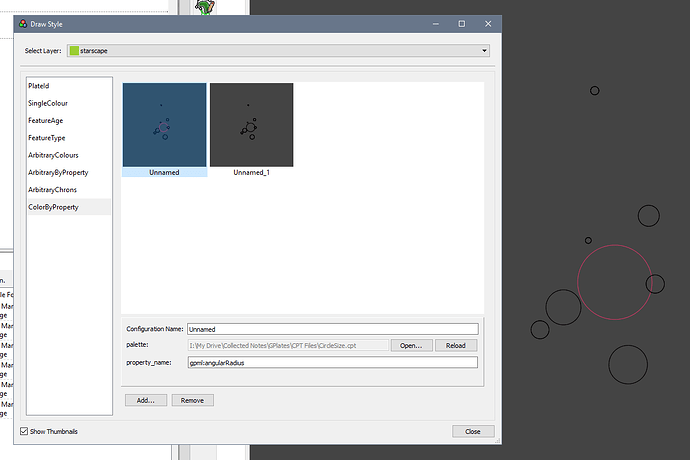The image size is (690, 460).
Task: Select the PlateId style category
Action: click(69, 86)
